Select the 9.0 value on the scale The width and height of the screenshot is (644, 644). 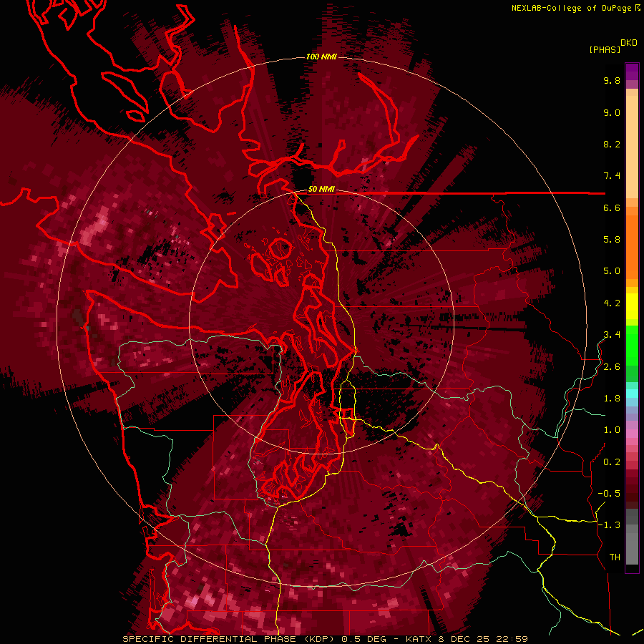pyautogui.click(x=612, y=112)
